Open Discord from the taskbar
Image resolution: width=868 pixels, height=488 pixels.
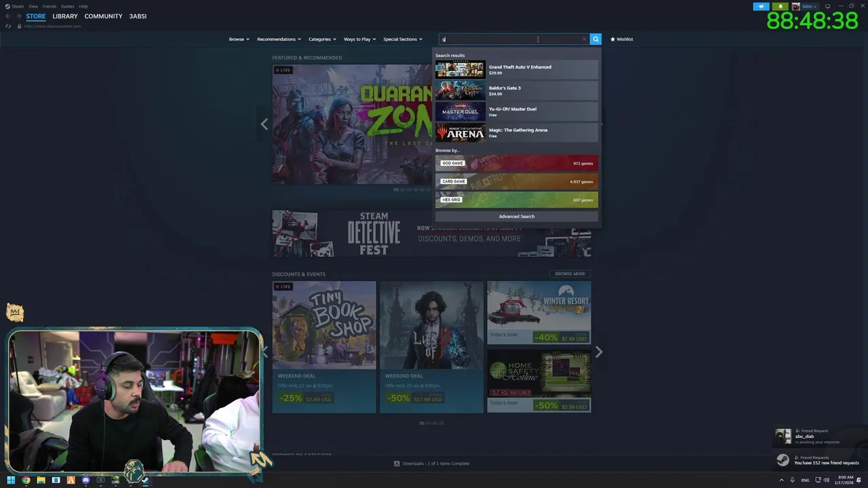pyautogui.click(x=85, y=480)
